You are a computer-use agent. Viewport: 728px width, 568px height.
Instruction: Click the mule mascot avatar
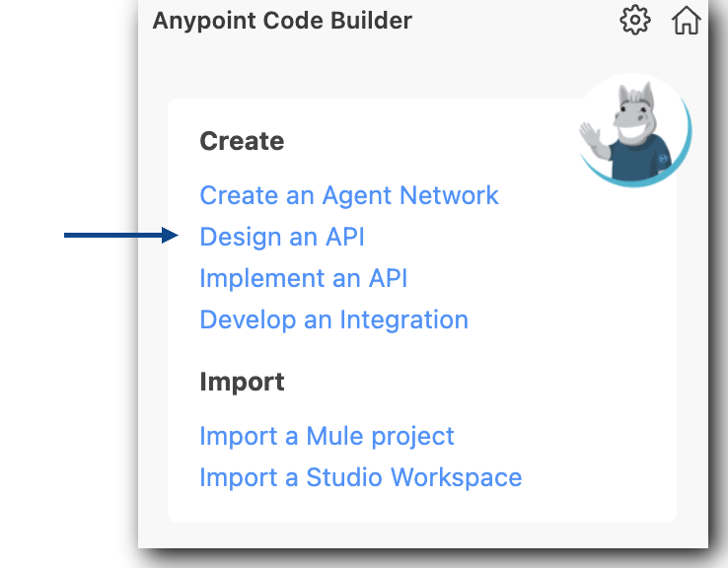[x=635, y=130]
